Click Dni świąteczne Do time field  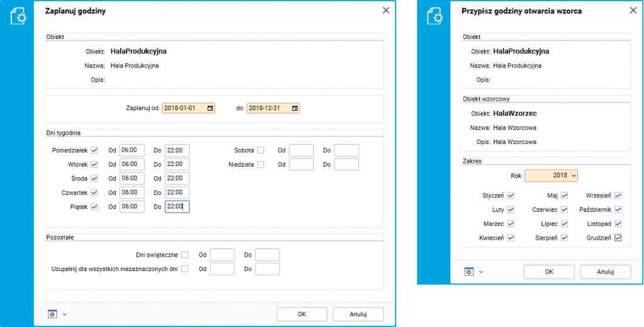267,255
